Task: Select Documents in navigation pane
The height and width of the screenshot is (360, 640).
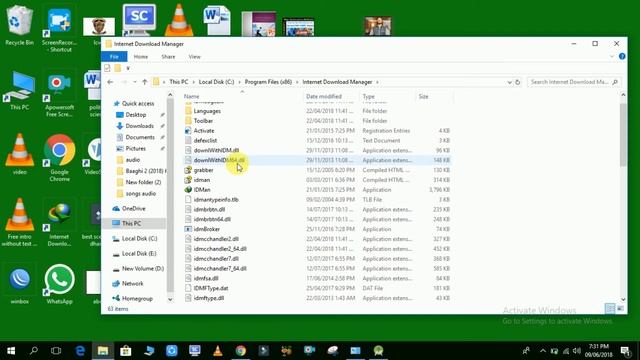Action: point(140,137)
